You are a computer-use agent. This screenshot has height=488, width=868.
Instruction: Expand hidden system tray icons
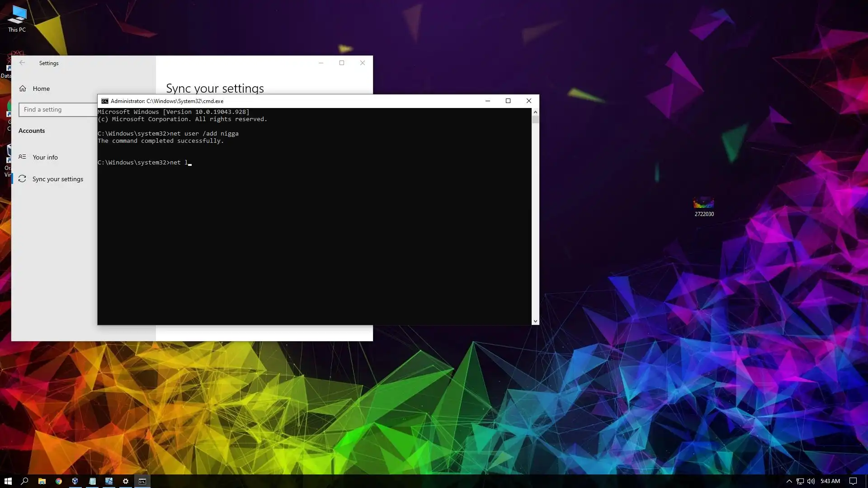(x=789, y=481)
